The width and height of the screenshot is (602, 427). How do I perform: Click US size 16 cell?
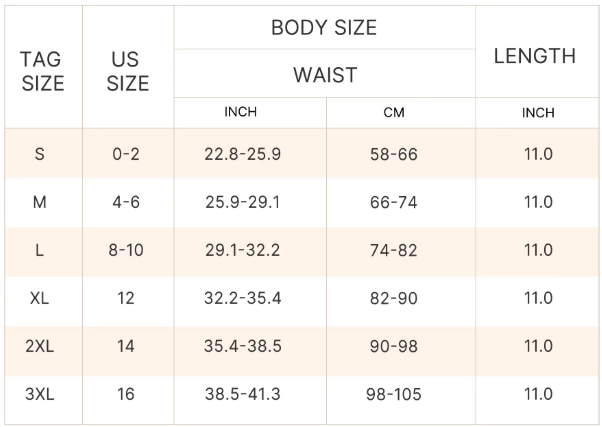pyautogui.click(x=126, y=394)
